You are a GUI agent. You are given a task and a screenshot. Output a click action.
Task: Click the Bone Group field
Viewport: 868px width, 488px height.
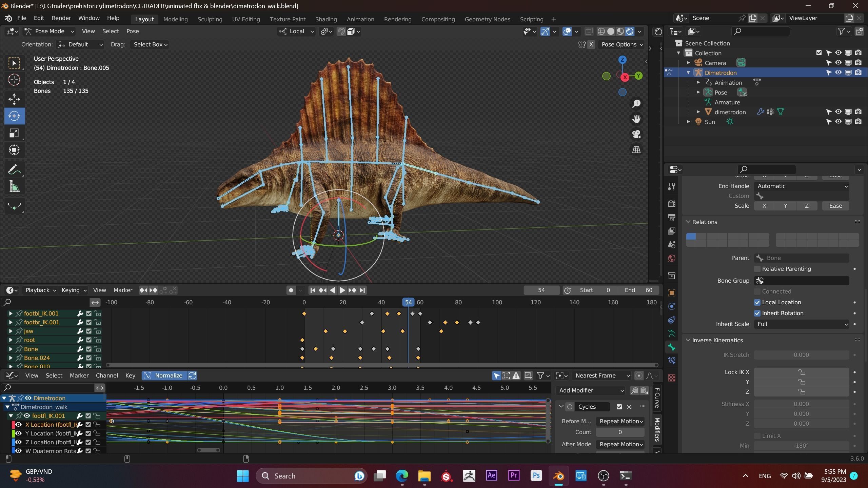point(802,281)
